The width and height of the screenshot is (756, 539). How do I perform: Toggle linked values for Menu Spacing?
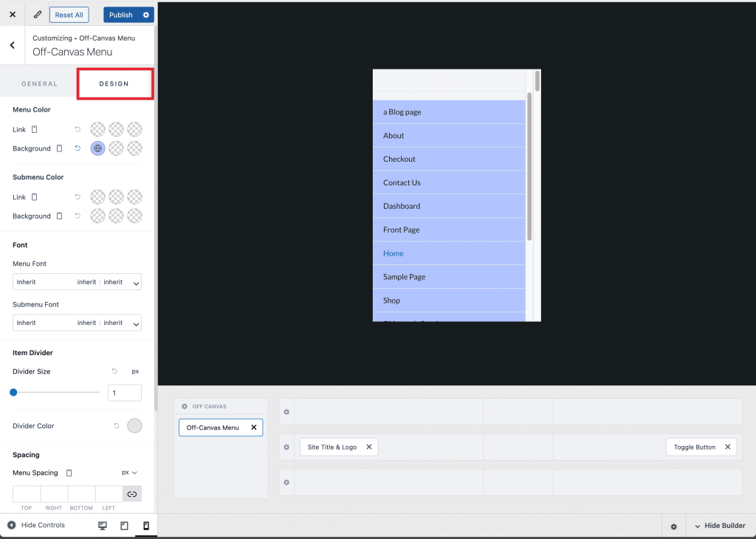point(132,494)
